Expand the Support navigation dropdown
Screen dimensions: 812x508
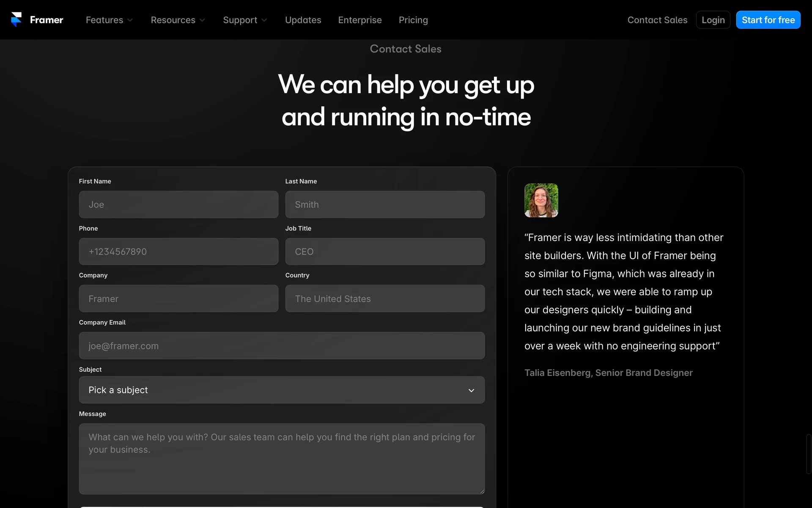pyautogui.click(x=244, y=20)
